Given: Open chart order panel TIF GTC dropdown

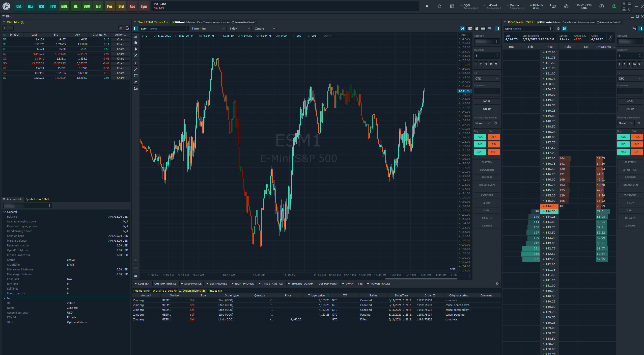Looking at the screenshot, I should point(487,79).
